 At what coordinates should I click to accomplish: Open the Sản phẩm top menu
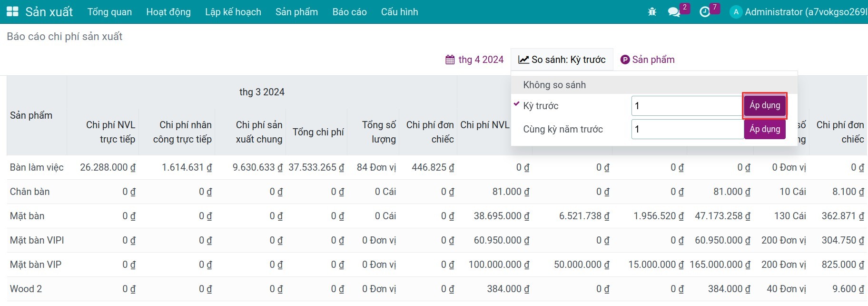click(296, 12)
